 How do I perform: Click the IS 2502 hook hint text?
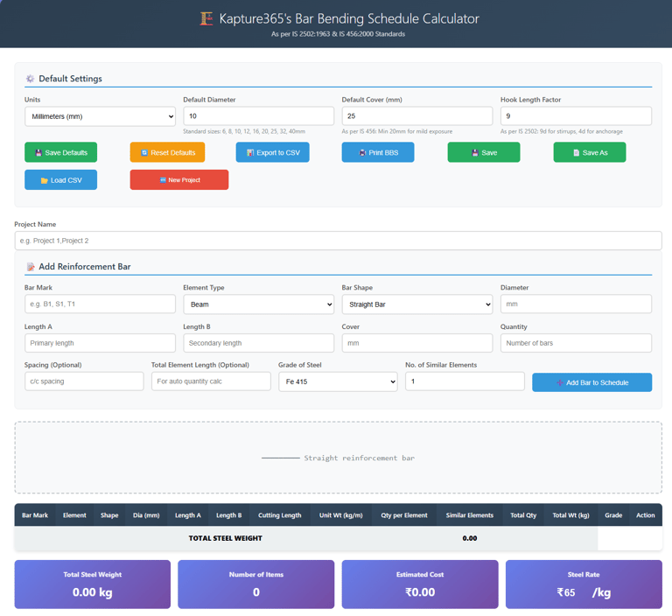tap(562, 131)
